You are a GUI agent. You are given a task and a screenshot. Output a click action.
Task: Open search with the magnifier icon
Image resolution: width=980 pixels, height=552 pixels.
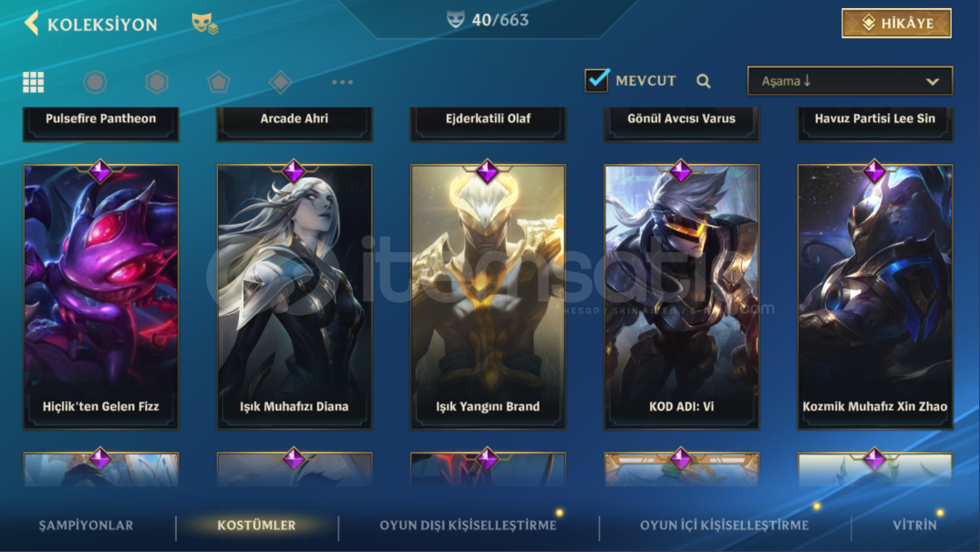(x=703, y=80)
